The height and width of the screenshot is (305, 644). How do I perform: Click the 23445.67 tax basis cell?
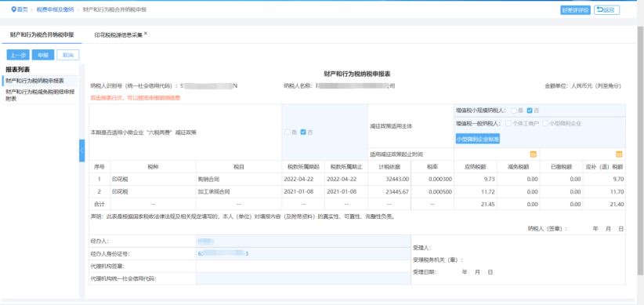389,191
